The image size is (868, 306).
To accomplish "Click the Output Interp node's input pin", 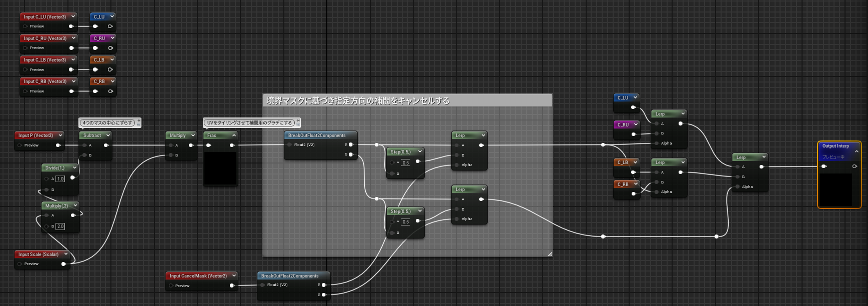I will (x=824, y=166).
